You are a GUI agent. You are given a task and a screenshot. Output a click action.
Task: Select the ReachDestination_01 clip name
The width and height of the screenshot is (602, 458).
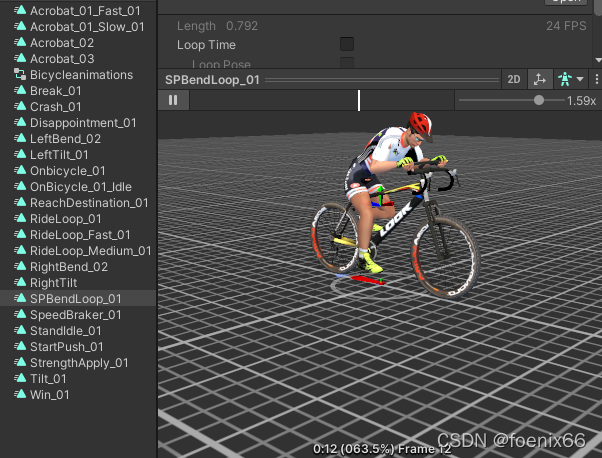[89, 203]
